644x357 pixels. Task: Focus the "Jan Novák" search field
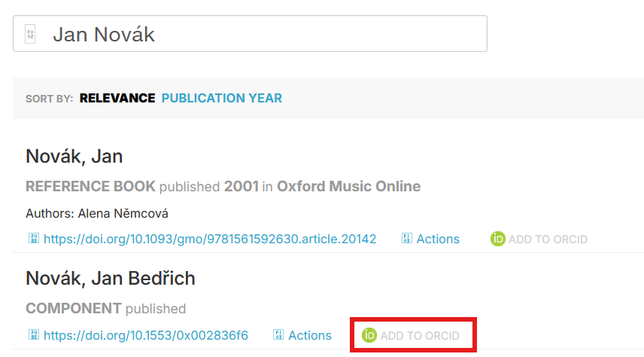pos(250,34)
